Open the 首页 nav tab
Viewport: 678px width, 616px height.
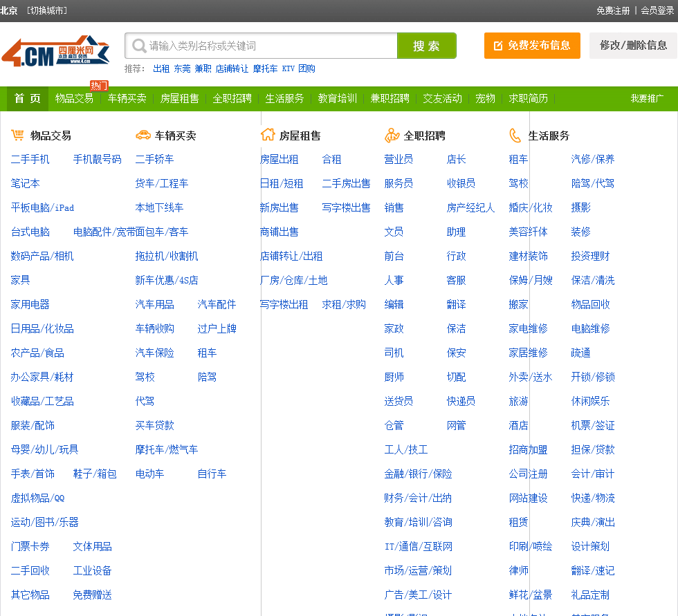[27, 98]
